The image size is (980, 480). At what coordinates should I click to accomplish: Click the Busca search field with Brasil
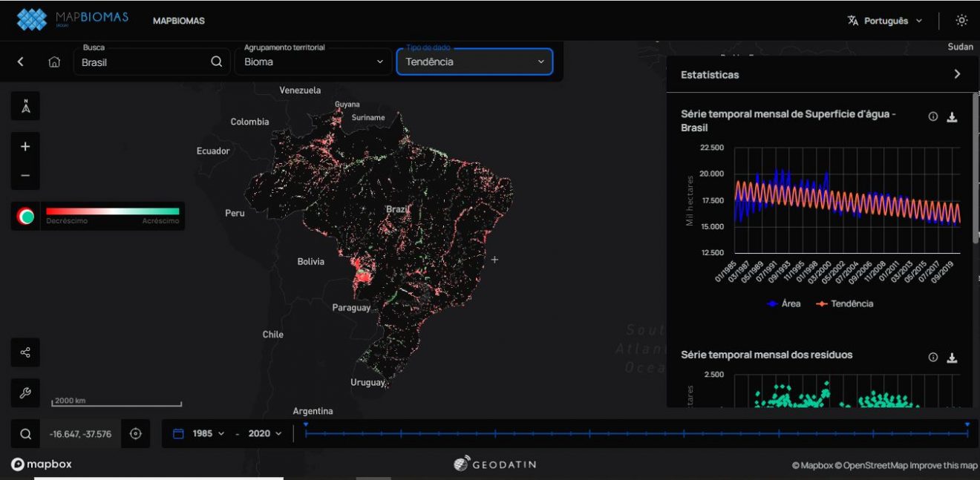click(x=143, y=62)
